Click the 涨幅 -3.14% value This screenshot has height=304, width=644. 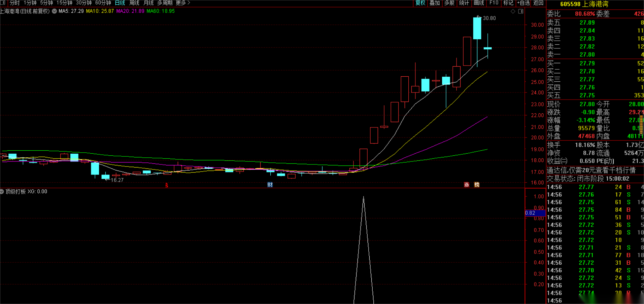pyautogui.click(x=585, y=120)
